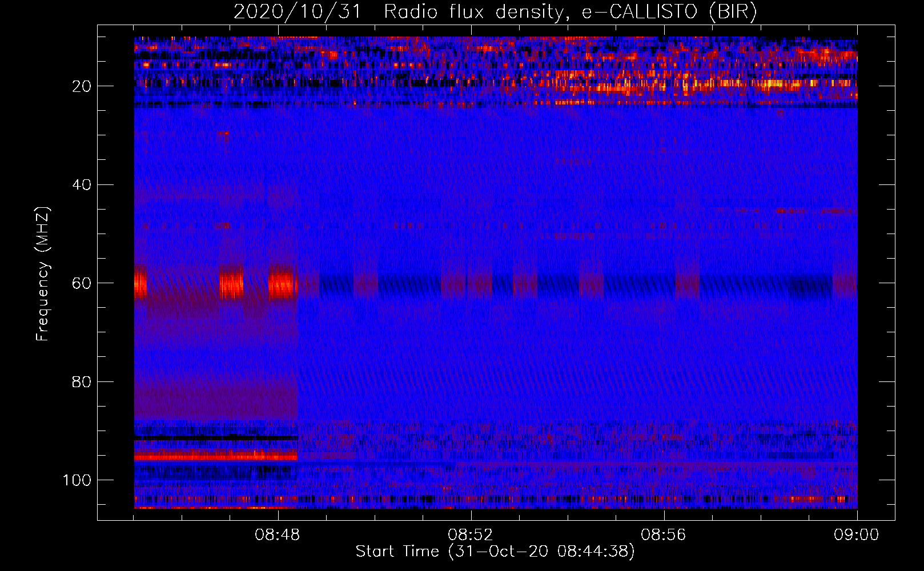The width and height of the screenshot is (924, 571).
Task: Click the 'Frequency (MHZ)' axis label
Action: coord(43,274)
